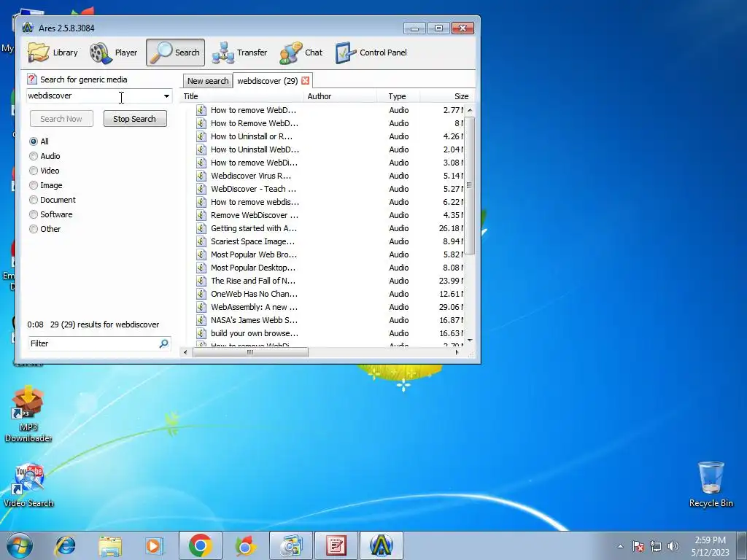The width and height of the screenshot is (747, 560).
Task: Click audio icon of Scariest Space Image row
Action: tap(201, 241)
